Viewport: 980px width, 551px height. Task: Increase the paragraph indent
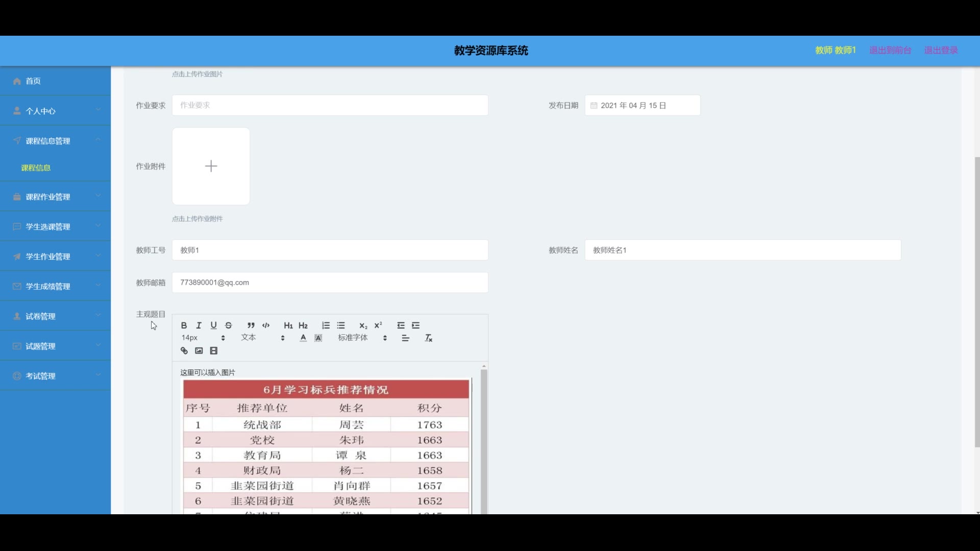(416, 325)
